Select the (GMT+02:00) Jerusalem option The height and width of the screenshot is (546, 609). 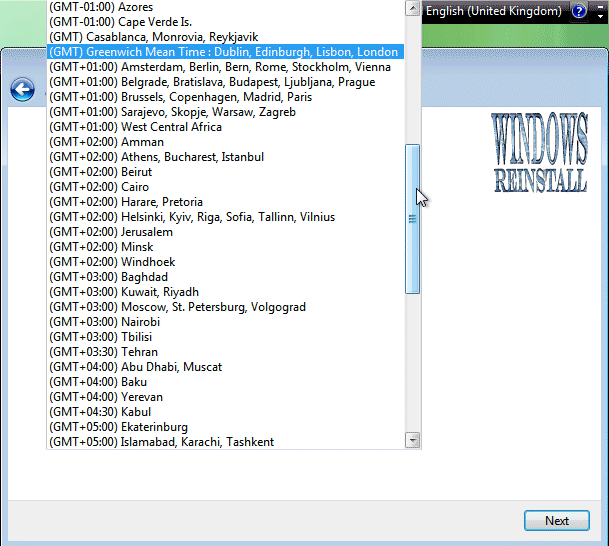coord(111,232)
